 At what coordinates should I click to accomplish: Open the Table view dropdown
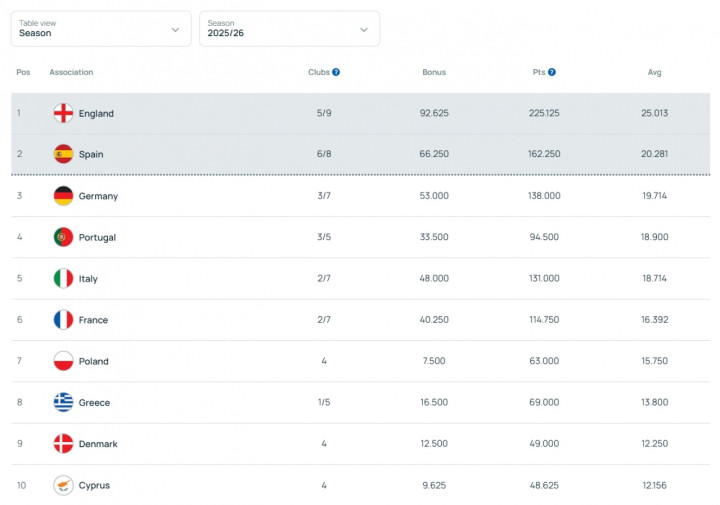101,28
